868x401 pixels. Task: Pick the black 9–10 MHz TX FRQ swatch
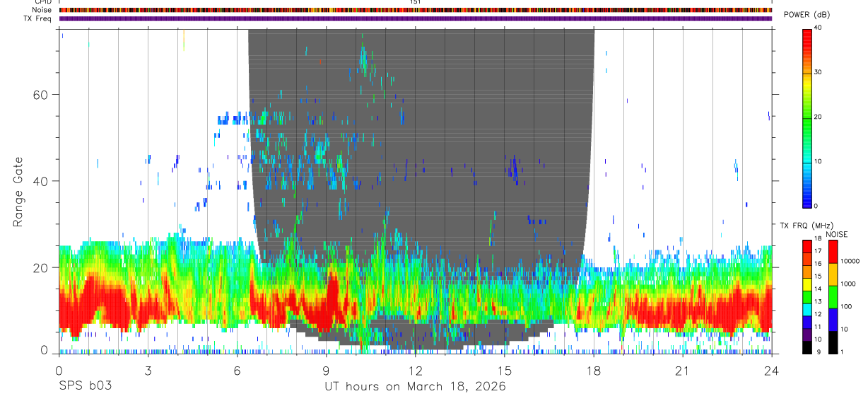[x=807, y=347]
